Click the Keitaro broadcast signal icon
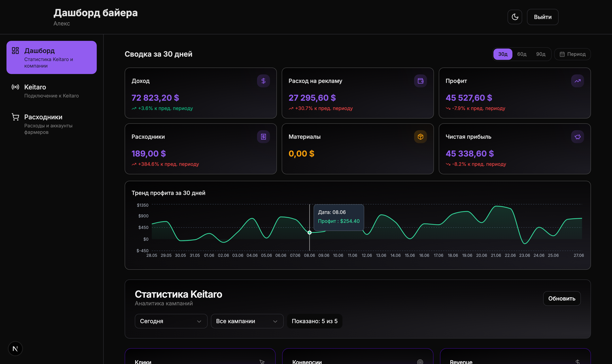Viewport: 612px width, 364px height. [15, 87]
